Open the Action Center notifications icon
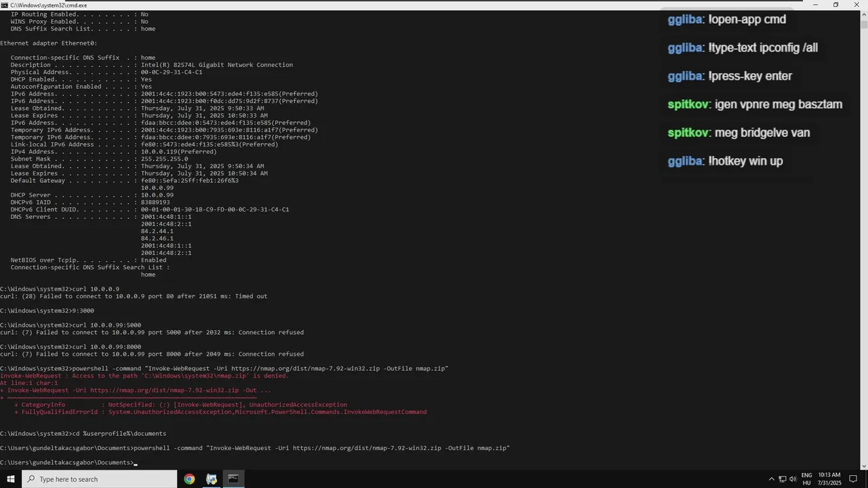 [853, 479]
